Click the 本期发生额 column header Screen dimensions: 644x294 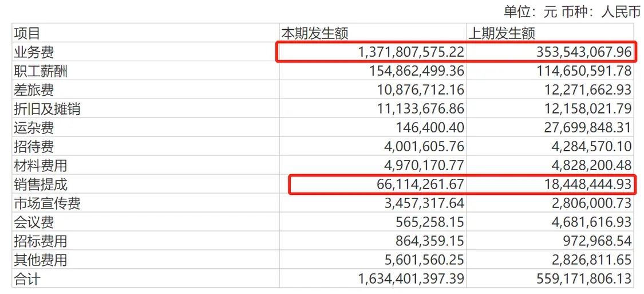click(315, 33)
